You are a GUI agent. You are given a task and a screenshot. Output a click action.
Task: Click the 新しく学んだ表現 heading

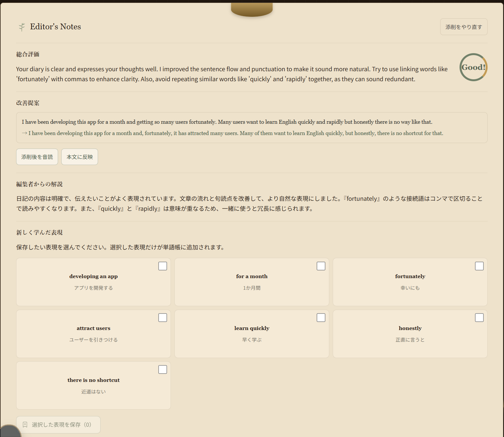39,232
